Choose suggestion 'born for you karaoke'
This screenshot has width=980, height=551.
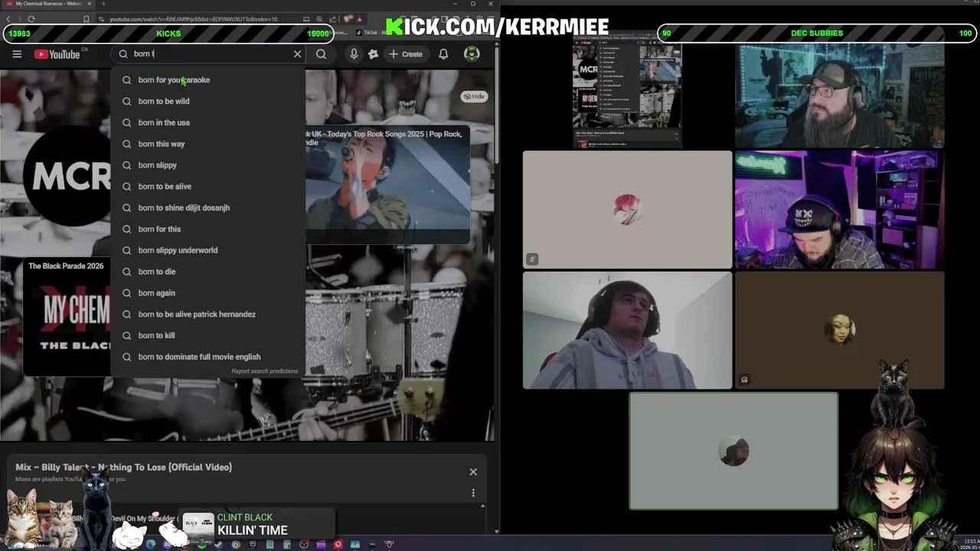click(208, 80)
